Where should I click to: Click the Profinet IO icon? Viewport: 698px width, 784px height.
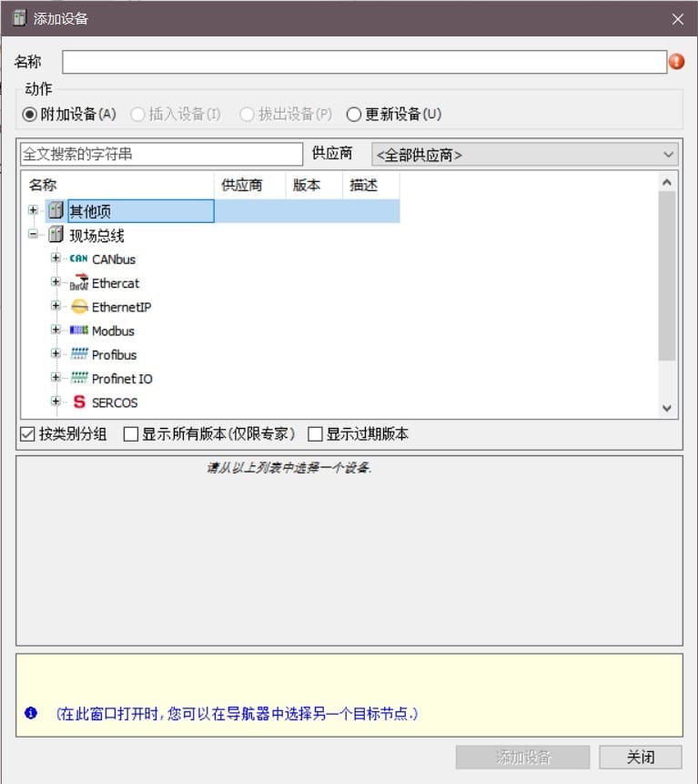tap(78, 378)
